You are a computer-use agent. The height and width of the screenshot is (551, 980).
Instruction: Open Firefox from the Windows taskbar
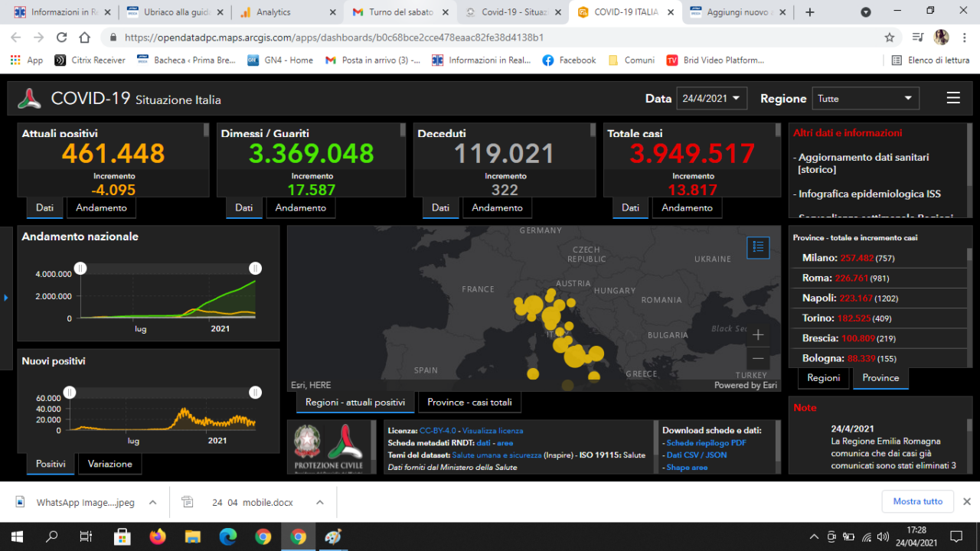click(x=158, y=536)
